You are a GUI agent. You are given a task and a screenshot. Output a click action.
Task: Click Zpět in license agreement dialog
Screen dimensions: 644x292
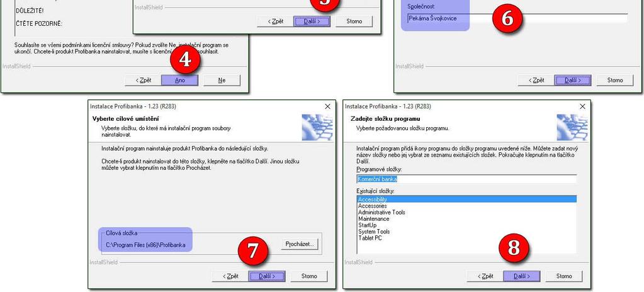coord(144,80)
